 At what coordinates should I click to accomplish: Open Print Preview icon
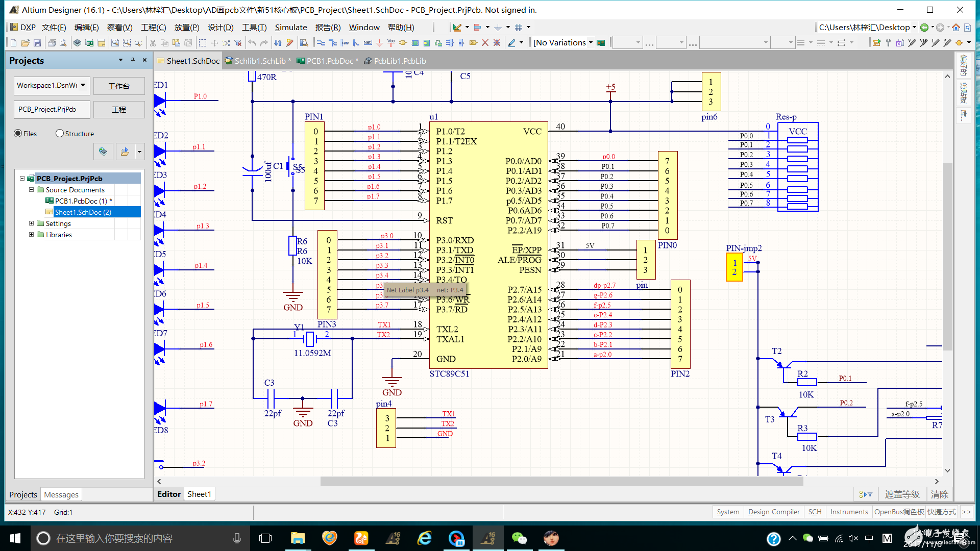[x=63, y=43]
